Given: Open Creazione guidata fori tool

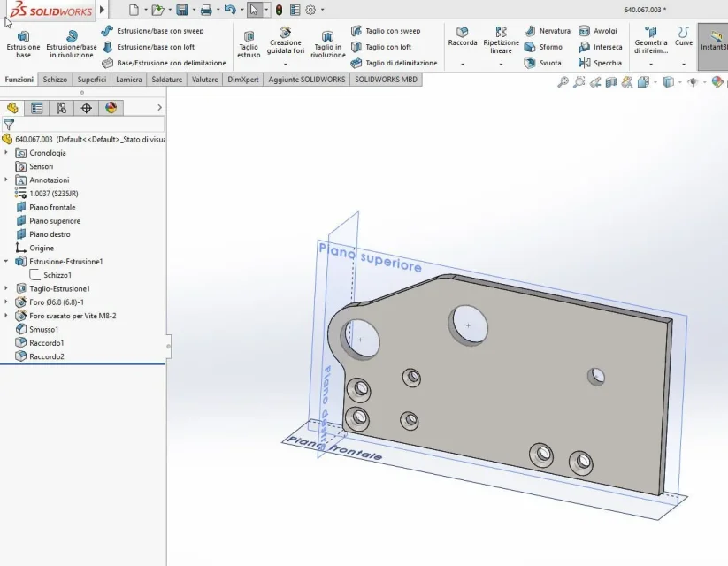Looking at the screenshot, I should 285,41.
